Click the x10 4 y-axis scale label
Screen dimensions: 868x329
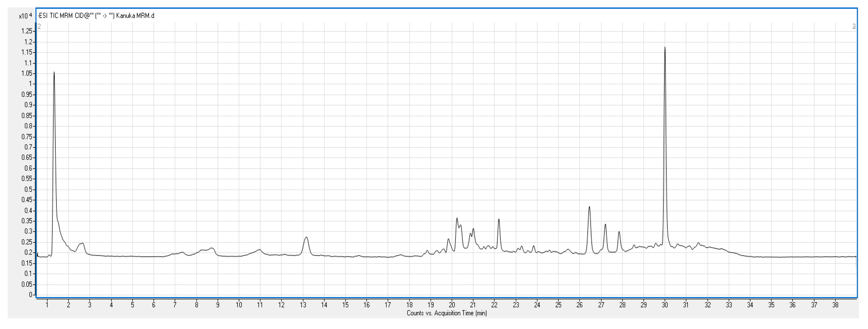(x=25, y=16)
